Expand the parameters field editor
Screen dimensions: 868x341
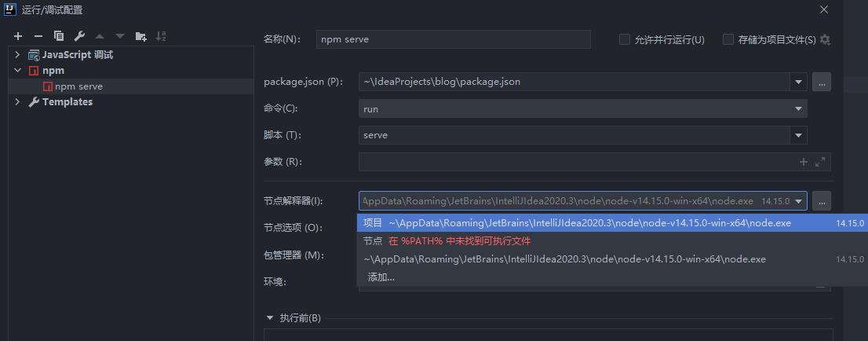tap(820, 162)
